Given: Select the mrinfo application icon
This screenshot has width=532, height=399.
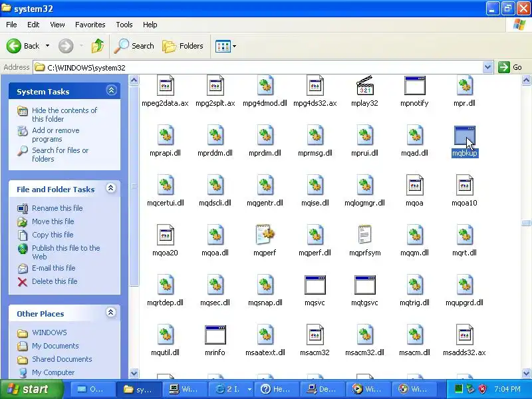Looking at the screenshot, I should pos(215,335).
